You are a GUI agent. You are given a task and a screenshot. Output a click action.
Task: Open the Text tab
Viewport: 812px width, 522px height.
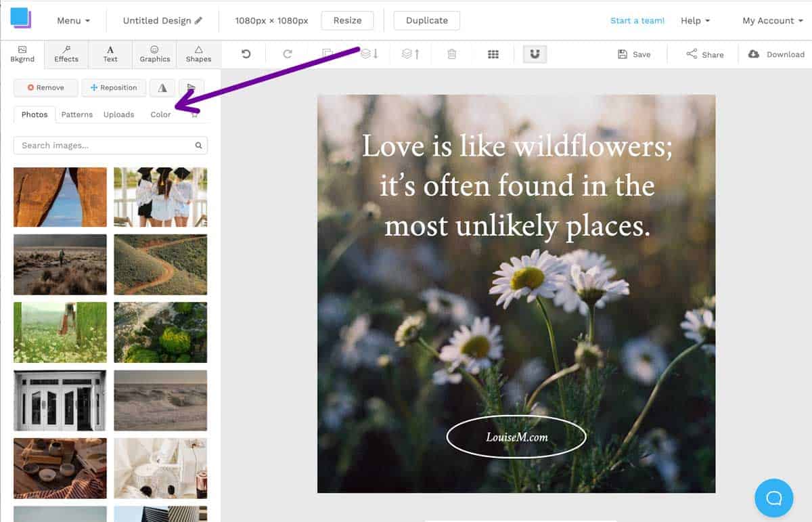(110, 54)
